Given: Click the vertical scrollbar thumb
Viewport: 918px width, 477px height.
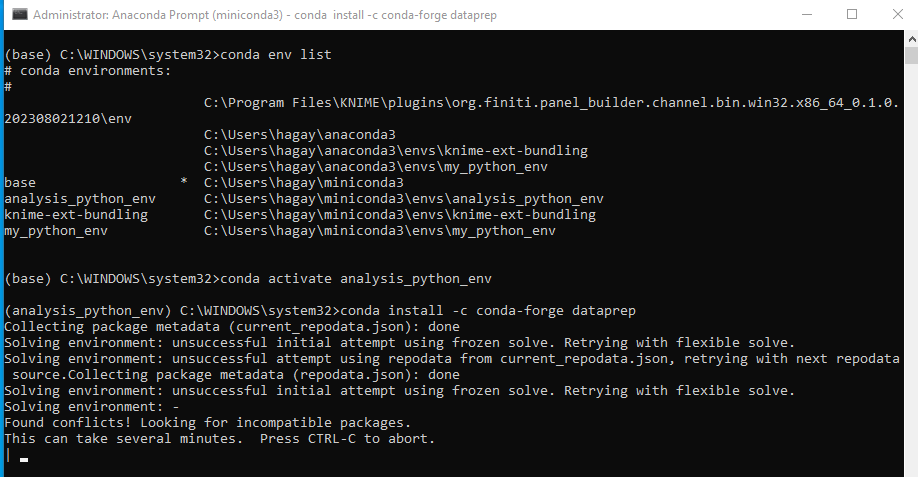Looking at the screenshot, I should pyautogui.click(x=911, y=56).
